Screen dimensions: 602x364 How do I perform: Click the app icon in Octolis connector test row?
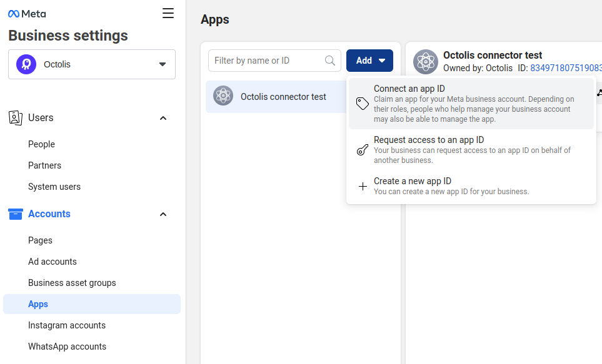(223, 96)
